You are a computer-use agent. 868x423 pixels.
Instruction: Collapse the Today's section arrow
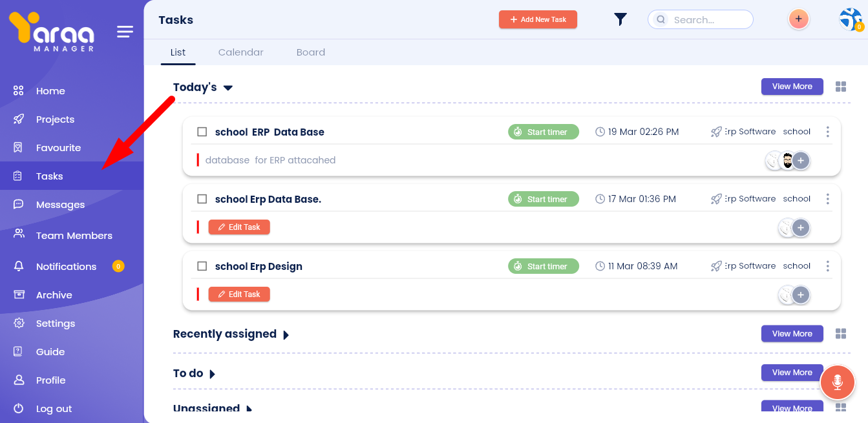pyautogui.click(x=228, y=88)
